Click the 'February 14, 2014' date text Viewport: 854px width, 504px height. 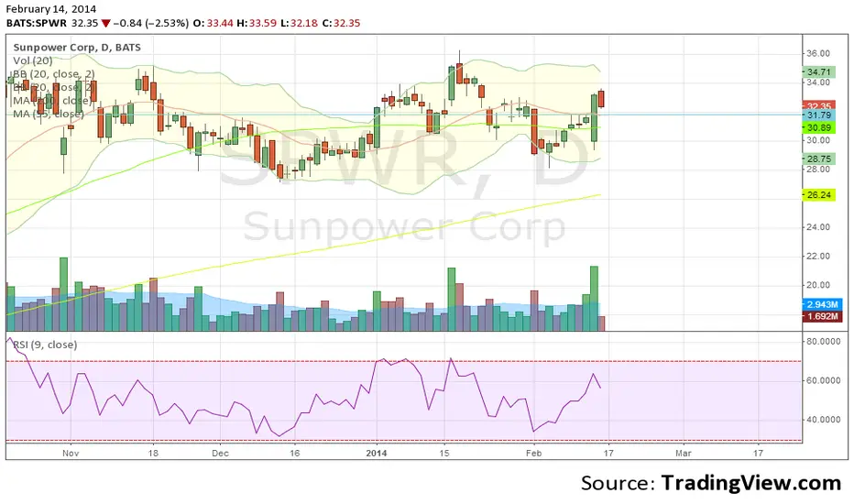pyautogui.click(x=51, y=9)
